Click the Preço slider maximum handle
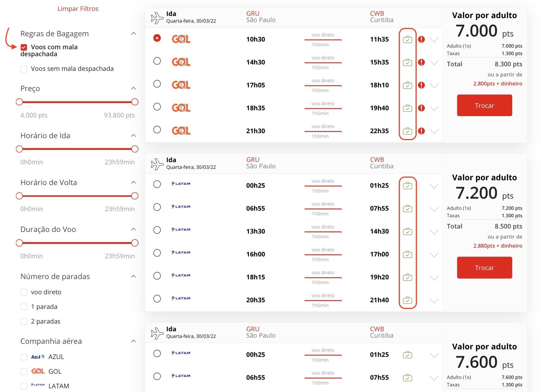Viewport: 541px width, 392px height. pyautogui.click(x=135, y=102)
